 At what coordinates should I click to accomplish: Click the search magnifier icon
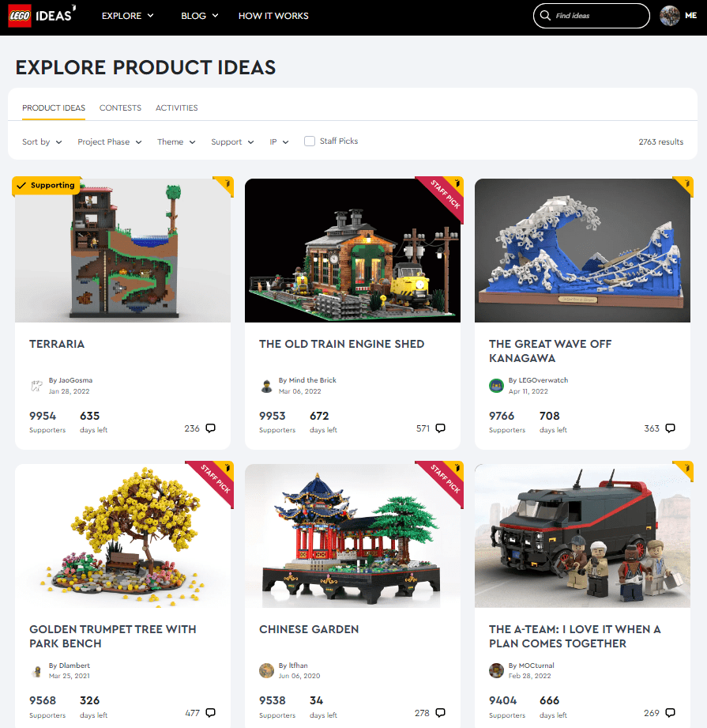pyautogui.click(x=545, y=15)
